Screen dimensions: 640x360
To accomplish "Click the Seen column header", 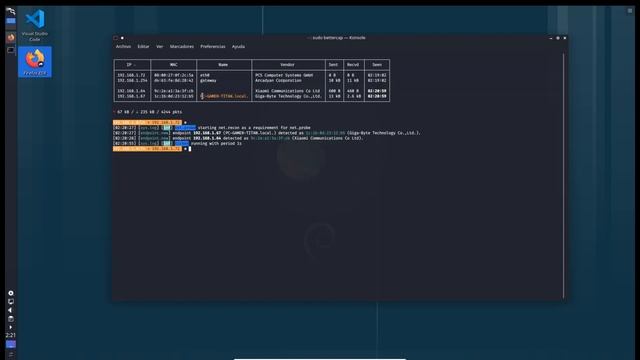I will tap(377, 65).
